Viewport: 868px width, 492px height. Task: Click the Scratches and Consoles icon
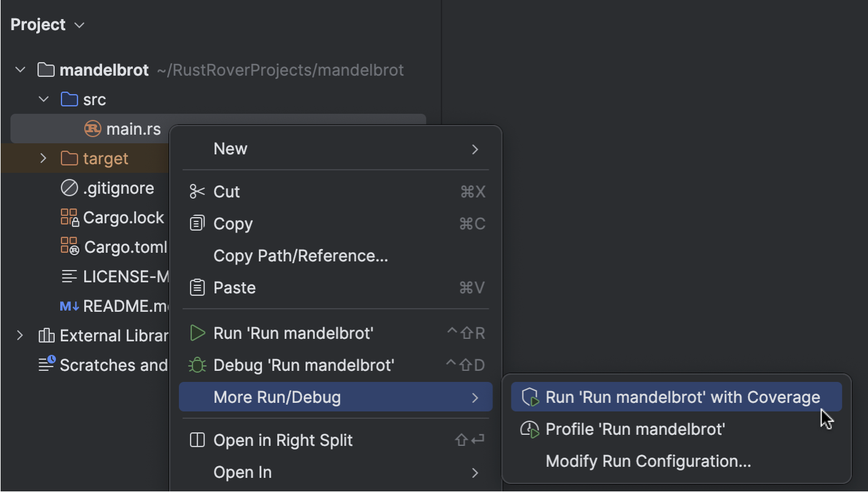coord(45,365)
